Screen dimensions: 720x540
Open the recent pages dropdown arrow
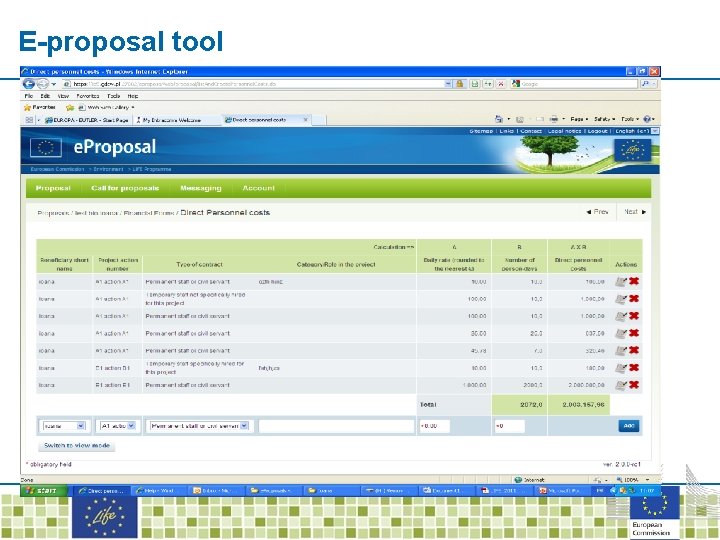54,84
